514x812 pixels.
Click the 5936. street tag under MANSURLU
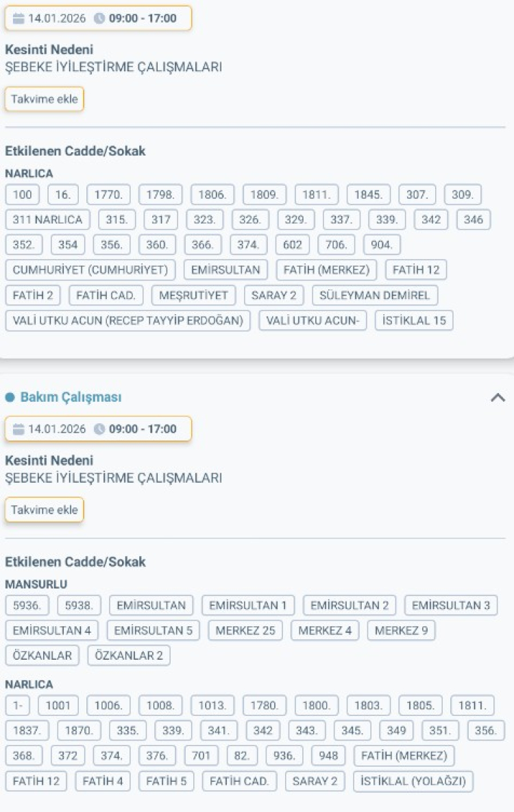[x=25, y=605]
